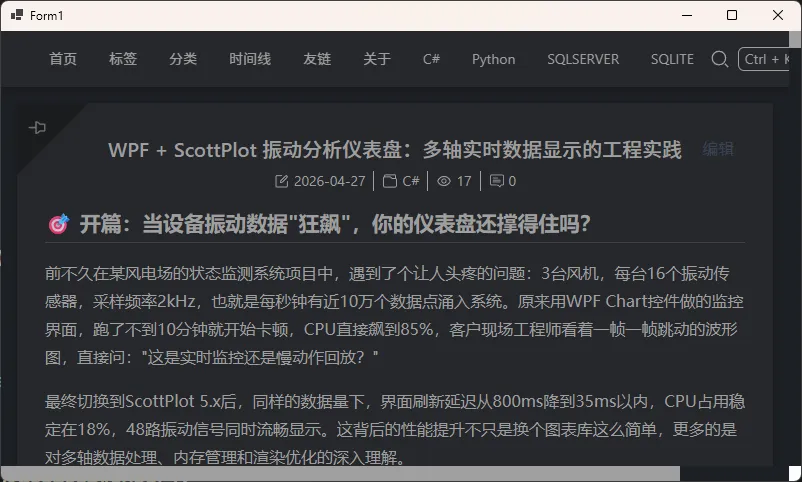Screen dimensions: 802x482
Task: Click the view count 17
Action: (x=464, y=181)
